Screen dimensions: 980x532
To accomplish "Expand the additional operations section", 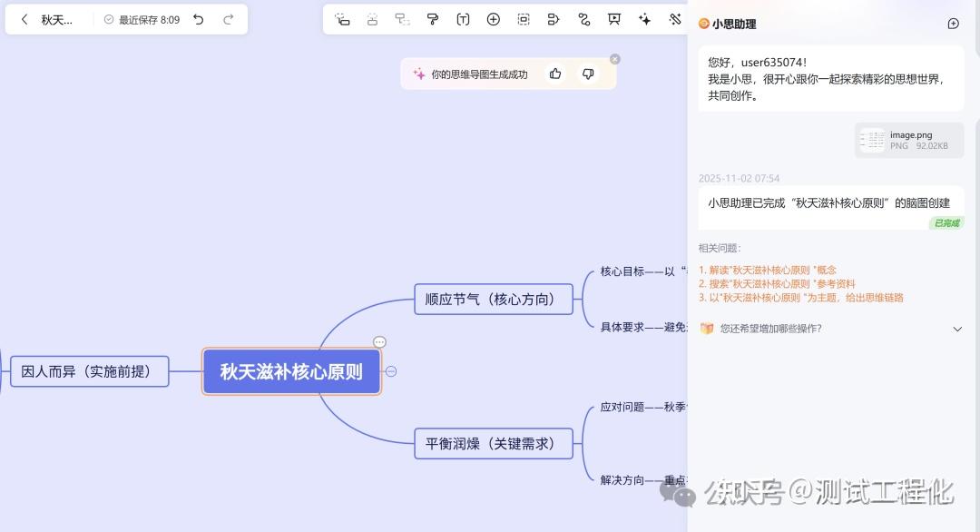I will pos(957,329).
